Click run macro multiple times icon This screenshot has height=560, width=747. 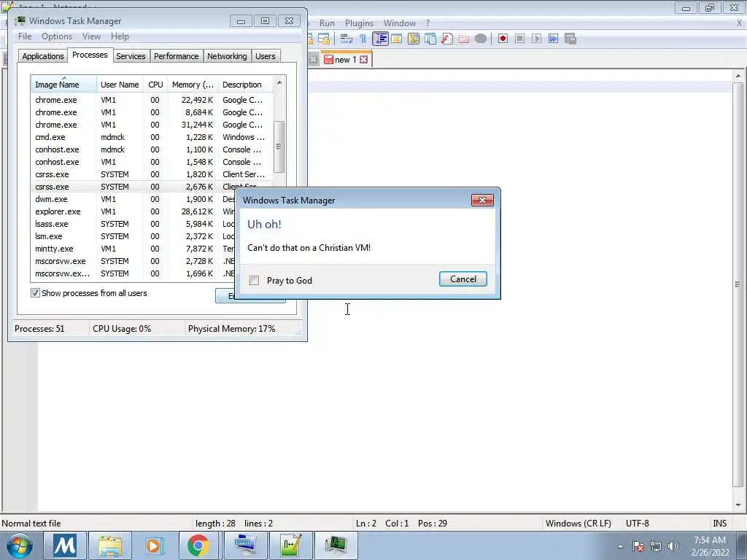pyautogui.click(x=553, y=39)
